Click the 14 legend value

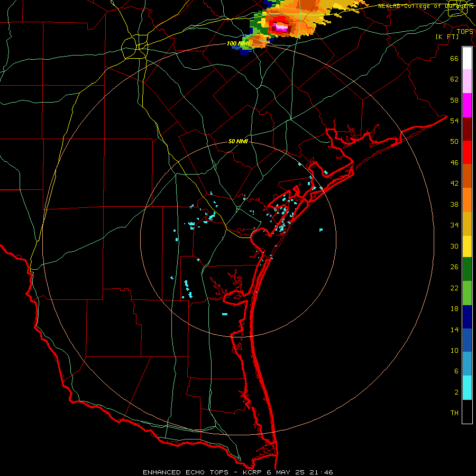(x=454, y=329)
